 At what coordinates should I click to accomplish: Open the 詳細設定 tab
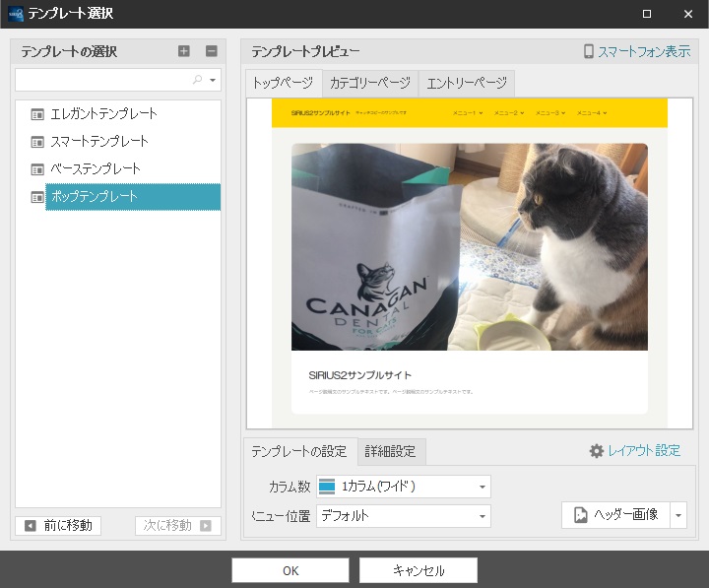[x=391, y=451]
